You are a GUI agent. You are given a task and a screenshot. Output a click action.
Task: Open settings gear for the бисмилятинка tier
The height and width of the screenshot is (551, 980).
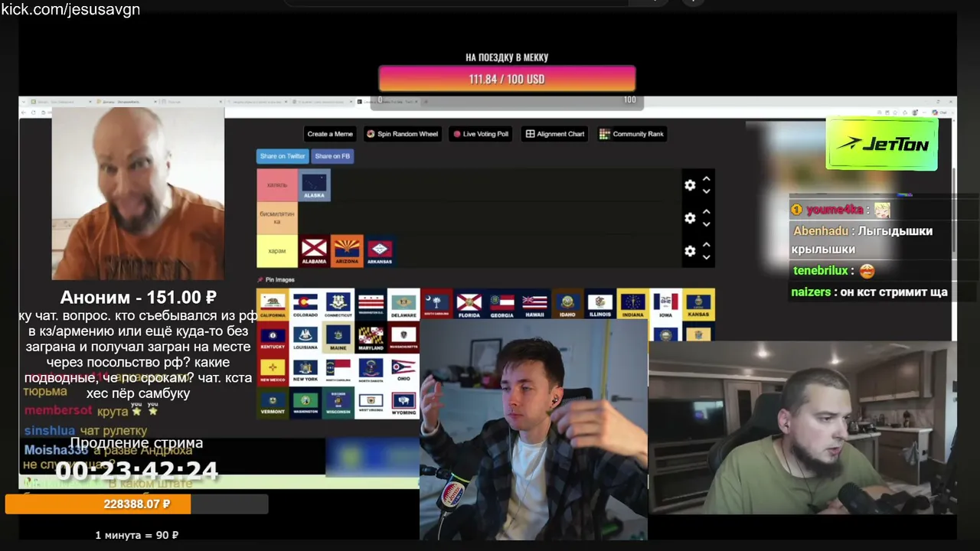(690, 218)
